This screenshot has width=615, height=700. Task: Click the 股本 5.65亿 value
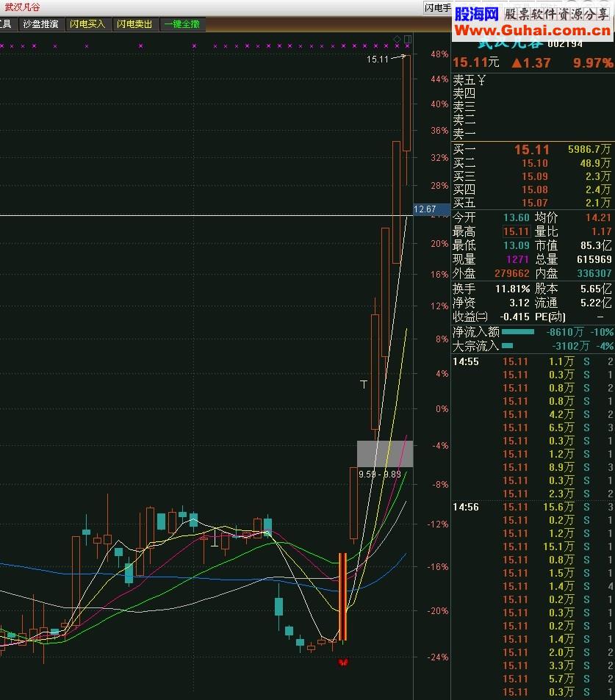(596, 289)
